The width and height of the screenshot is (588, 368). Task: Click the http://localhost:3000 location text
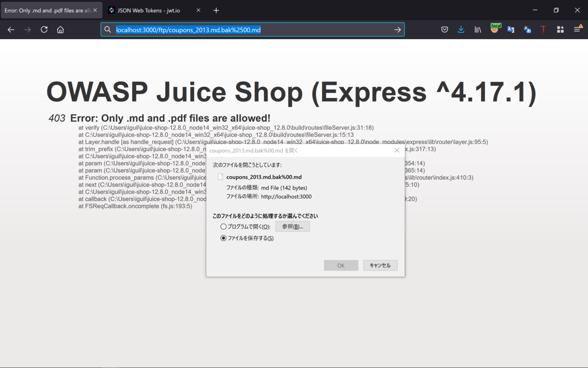(286, 197)
